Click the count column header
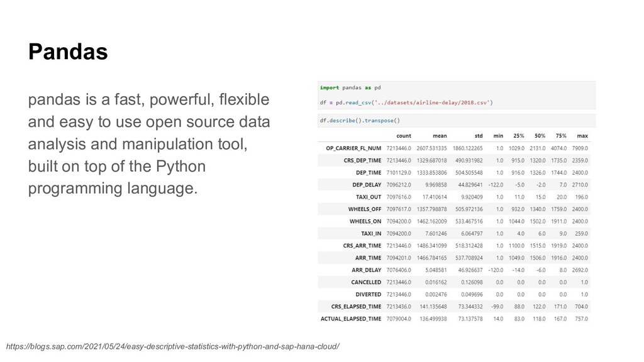 pyautogui.click(x=403, y=136)
